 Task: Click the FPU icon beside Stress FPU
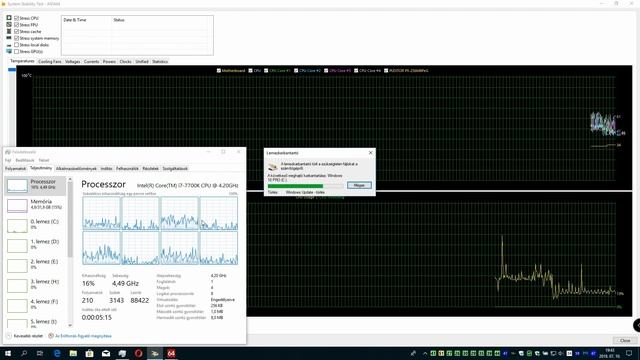pos(9,25)
